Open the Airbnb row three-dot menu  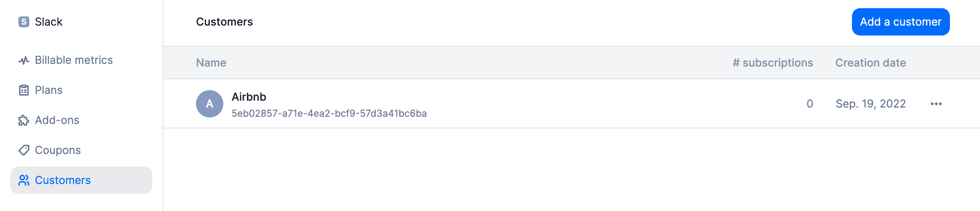point(936,104)
